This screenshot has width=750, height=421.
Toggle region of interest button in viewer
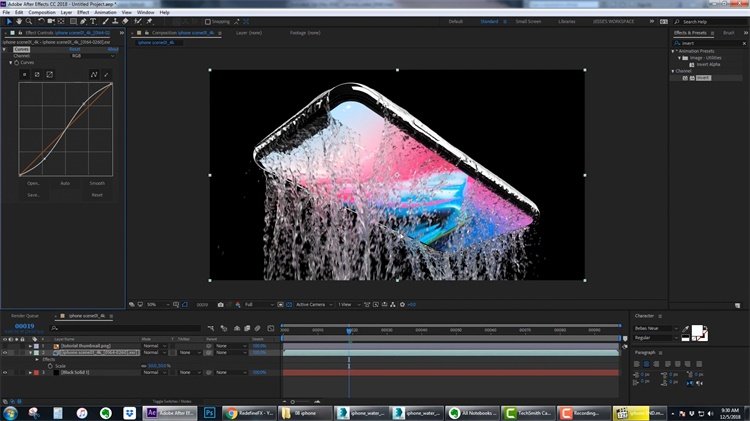(281, 304)
